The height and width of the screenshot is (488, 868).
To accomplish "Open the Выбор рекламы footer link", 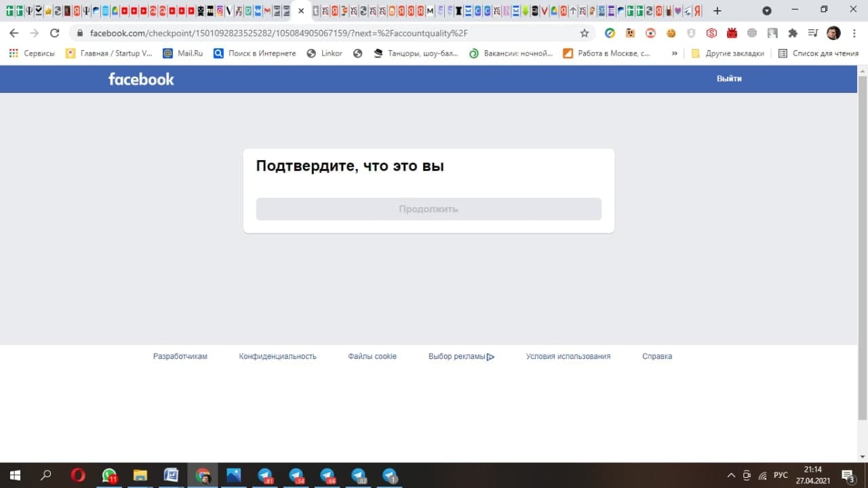I will (x=461, y=356).
